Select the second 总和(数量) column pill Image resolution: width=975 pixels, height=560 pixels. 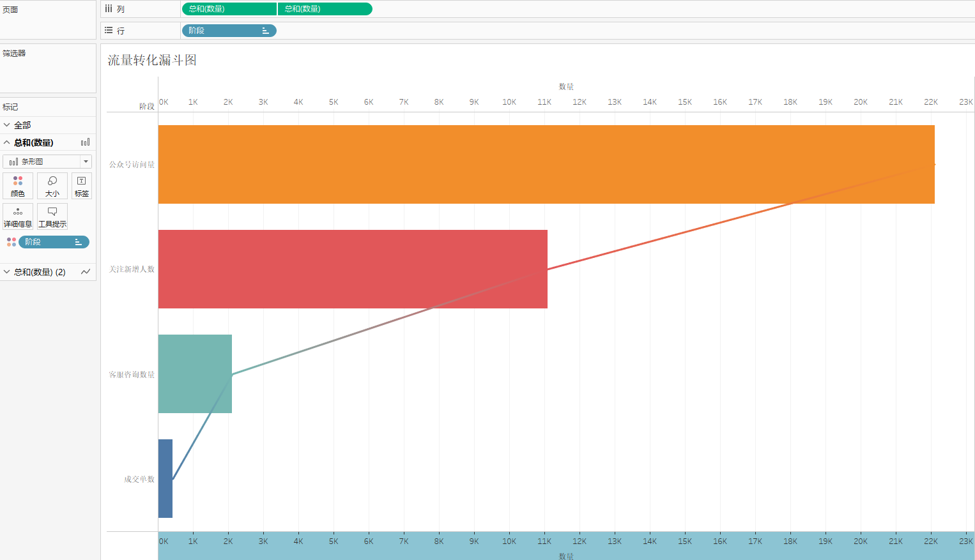tap(325, 9)
